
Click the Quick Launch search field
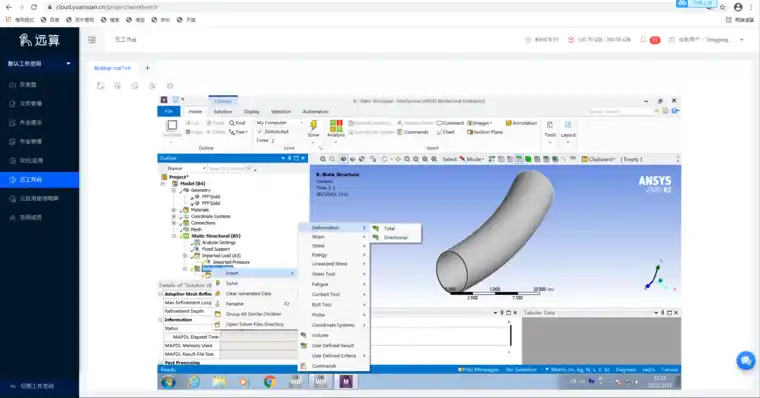pos(619,111)
